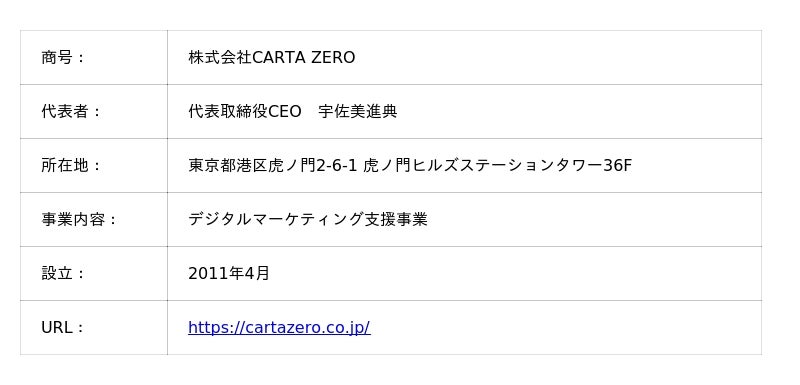
Task: Open the cartazero.co.jp URL link
Action: 279,327
